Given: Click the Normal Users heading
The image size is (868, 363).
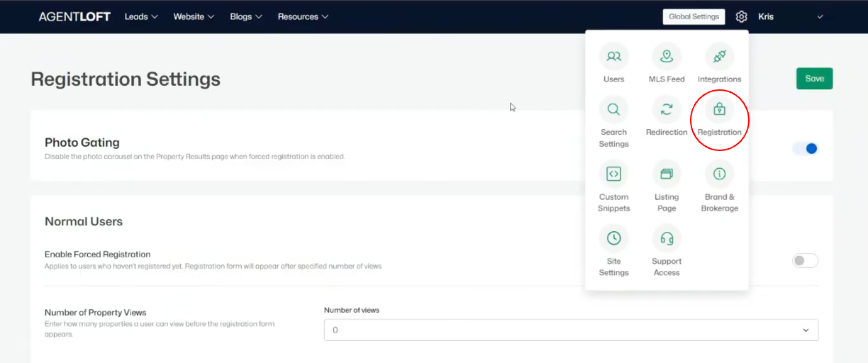Looking at the screenshot, I should point(84,221).
